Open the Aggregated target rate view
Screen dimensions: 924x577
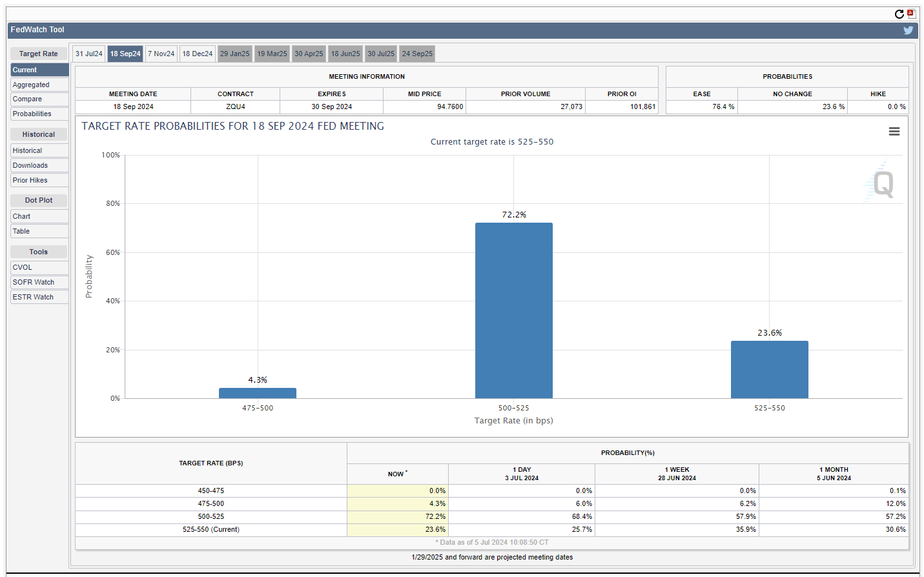tap(39, 85)
